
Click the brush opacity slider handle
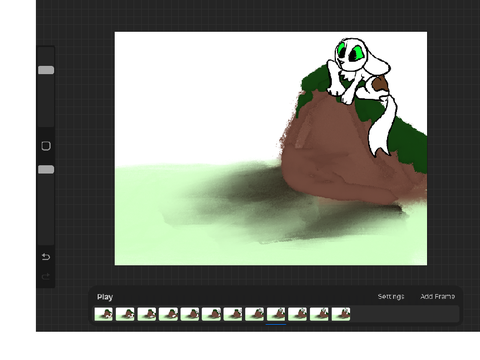pyautogui.click(x=46, y=170)
